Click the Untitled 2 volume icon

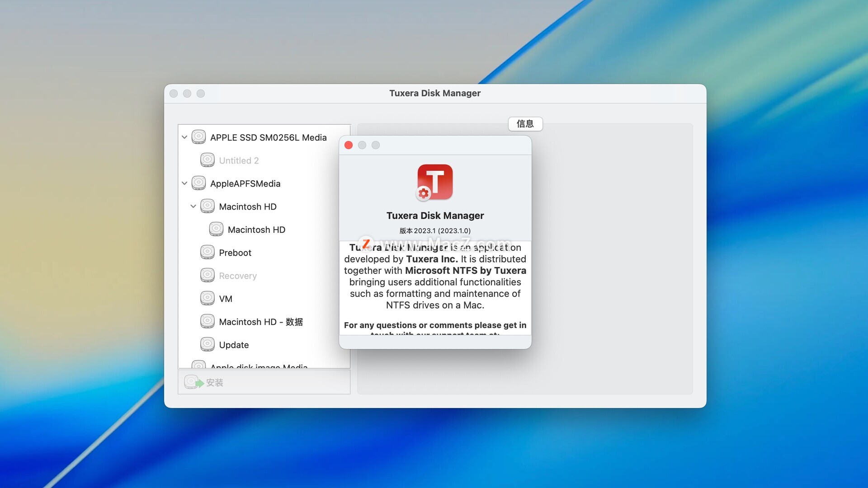point(208,160)
